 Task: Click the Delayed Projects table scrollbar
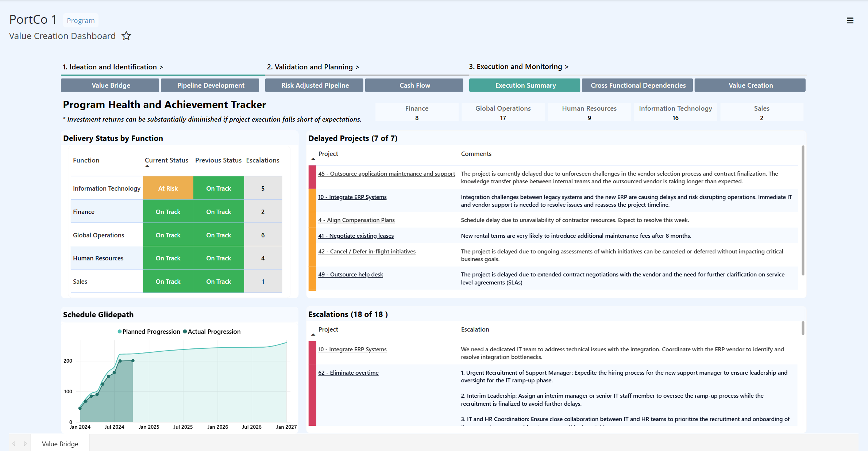click(x=803, y=210)
